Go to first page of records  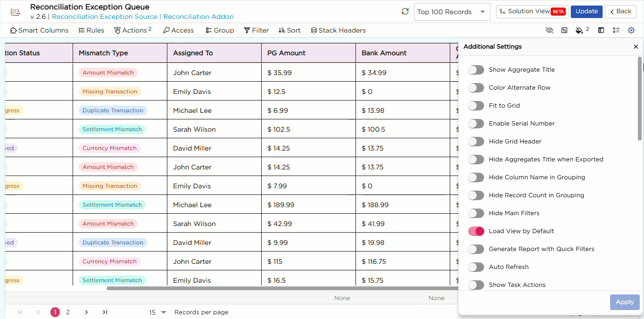(x=20, y=312)
